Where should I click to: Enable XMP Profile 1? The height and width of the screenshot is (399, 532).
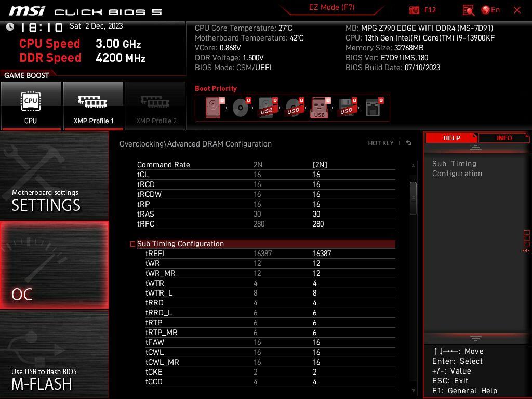[94, 105]
